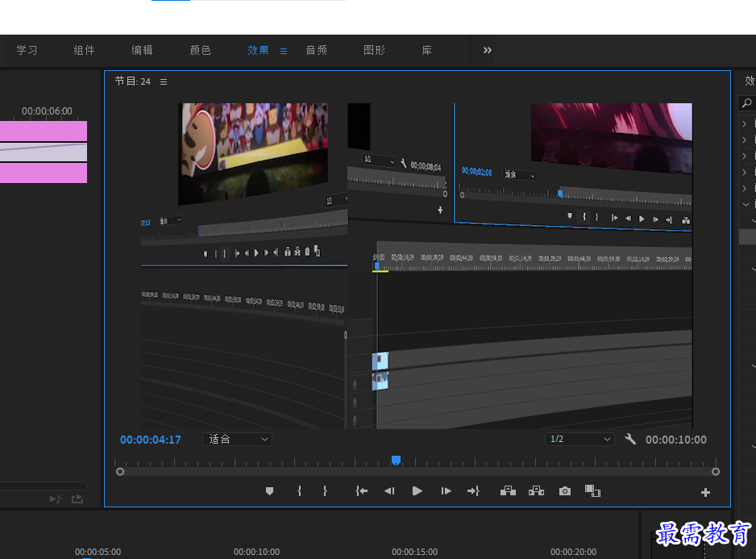This screenshot has height=559, width=756.
Task: Select the lower pink clip in left panel
Action: [44, 173]
